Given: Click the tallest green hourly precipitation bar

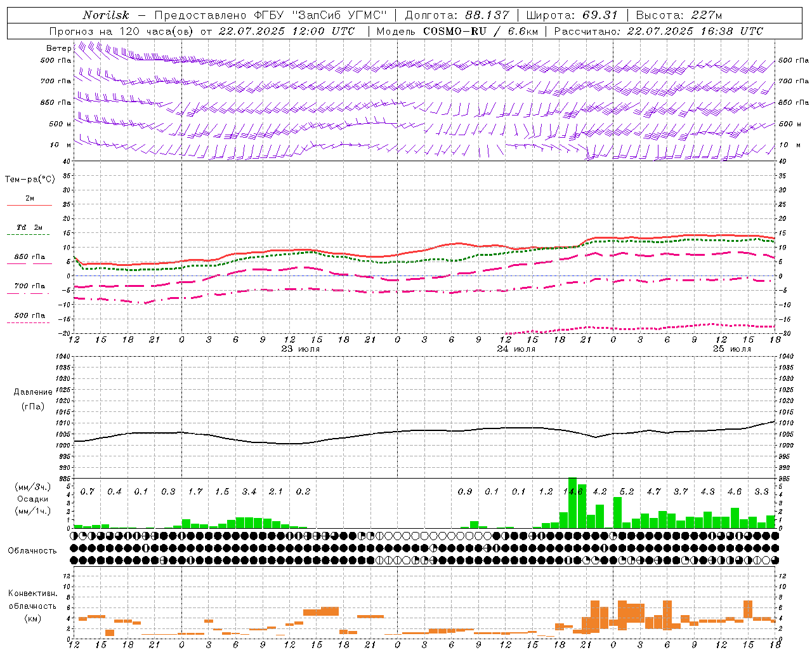Looking at the screenshot, I should pos(572,503).
